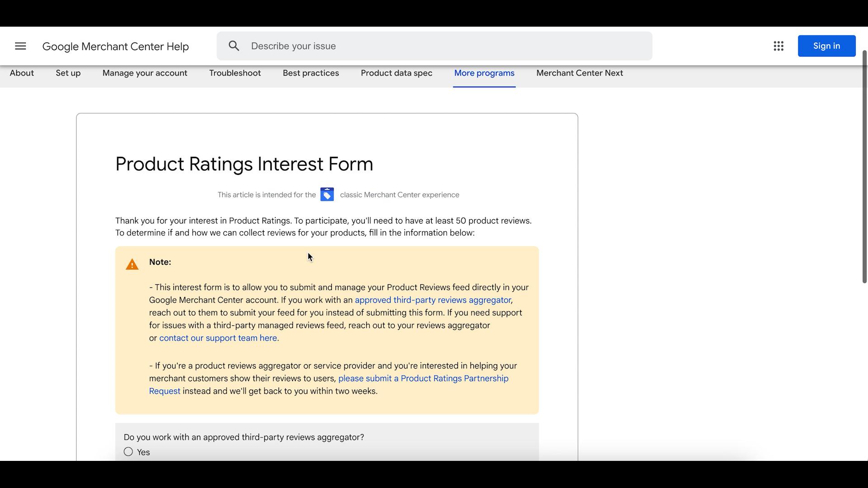Open the hamburger main menu
Image resolution: width=868 pixels, height=488 pixels.
tap(20, 46)
